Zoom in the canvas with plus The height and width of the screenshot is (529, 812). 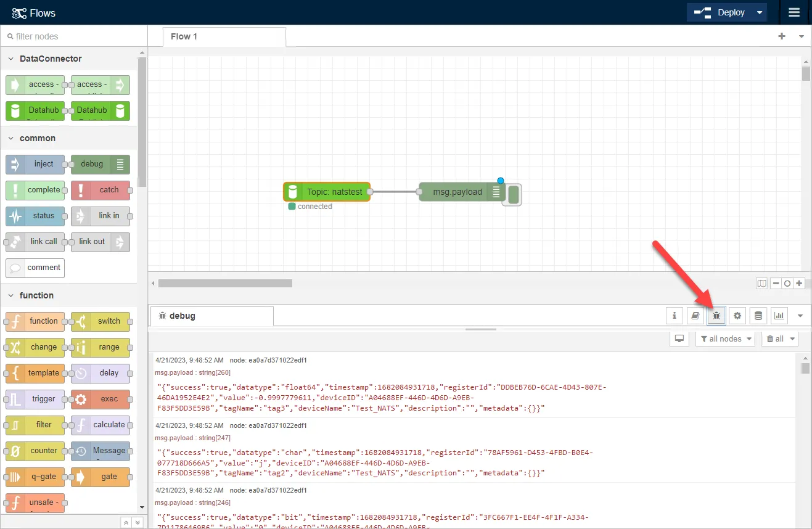(x=799, y=284)
